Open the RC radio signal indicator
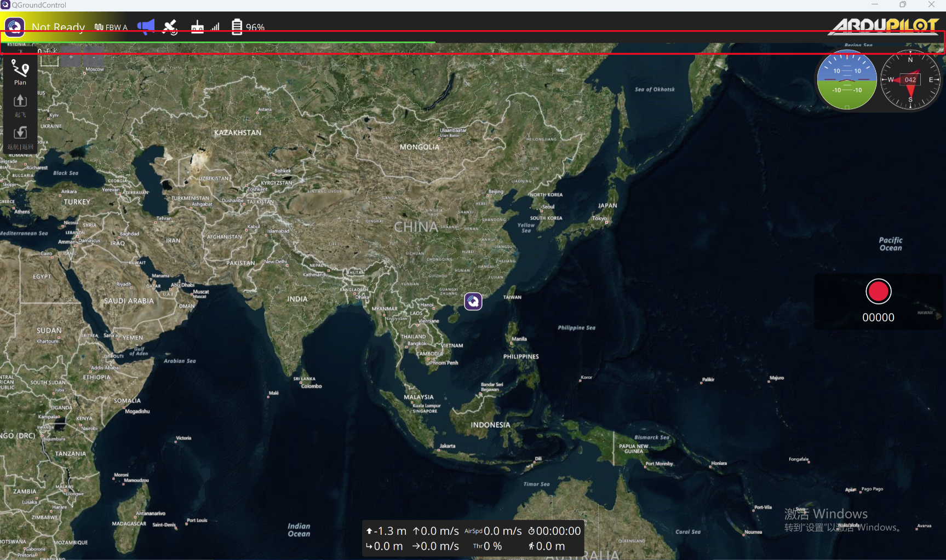 205,27
